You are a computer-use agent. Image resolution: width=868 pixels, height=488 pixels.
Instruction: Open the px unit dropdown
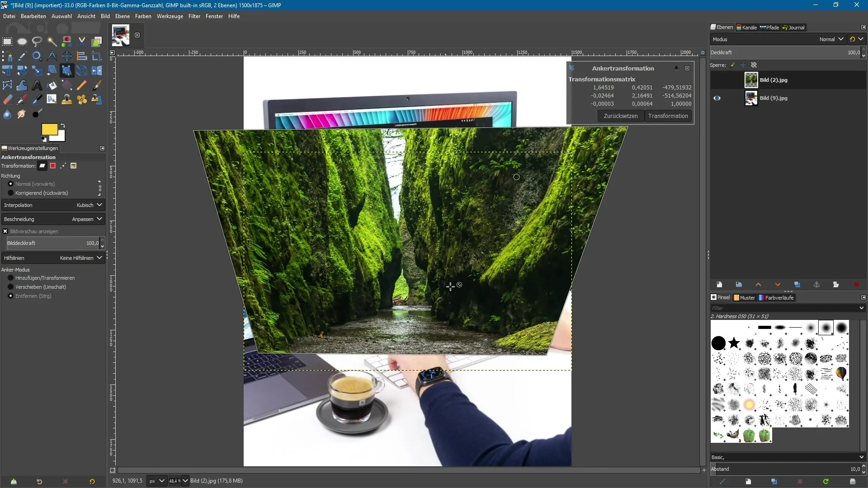[156, 481]
